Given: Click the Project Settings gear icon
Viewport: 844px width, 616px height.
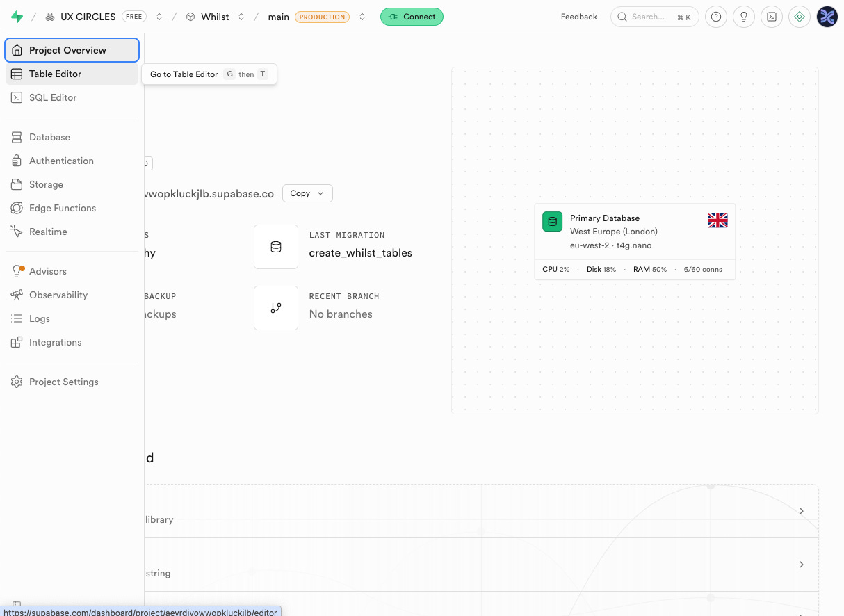Looking at the screenshot, I should (17, 382).
